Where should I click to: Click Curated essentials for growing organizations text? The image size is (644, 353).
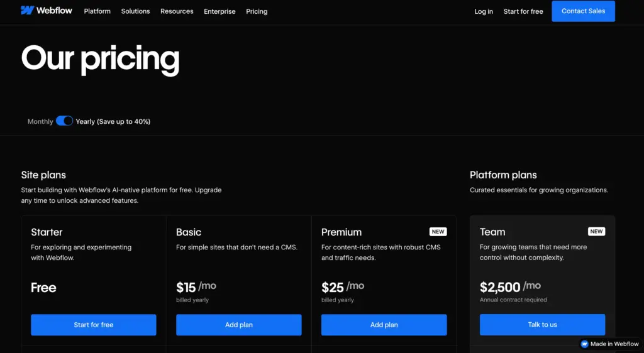point(539,190)
